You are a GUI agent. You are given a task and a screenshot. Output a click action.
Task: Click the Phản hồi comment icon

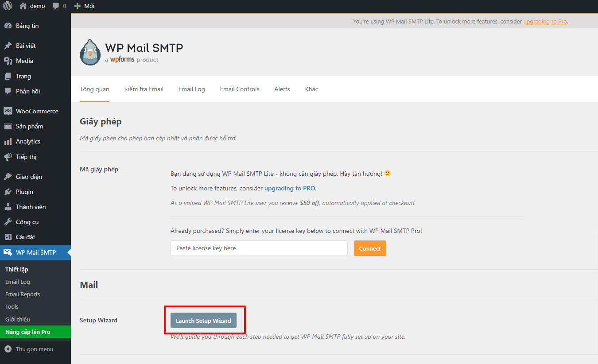coord(8,91)
